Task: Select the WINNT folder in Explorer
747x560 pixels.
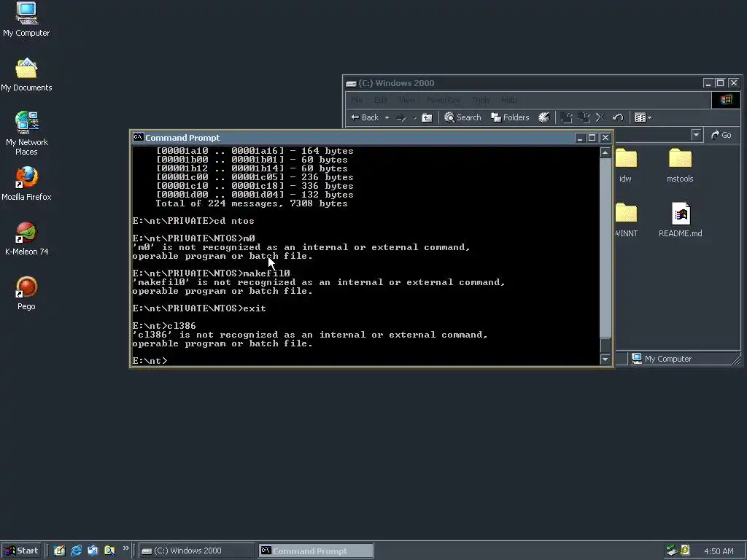Action: [625, 219]
